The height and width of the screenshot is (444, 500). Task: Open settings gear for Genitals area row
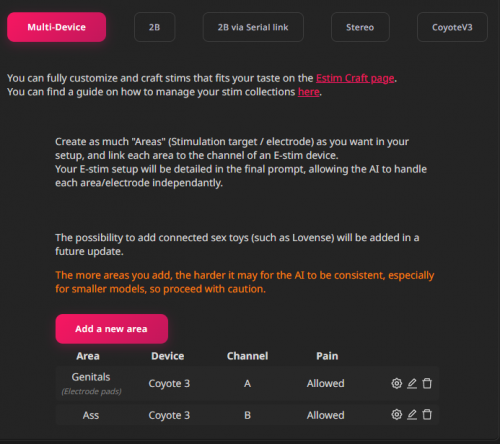point(396,383)
